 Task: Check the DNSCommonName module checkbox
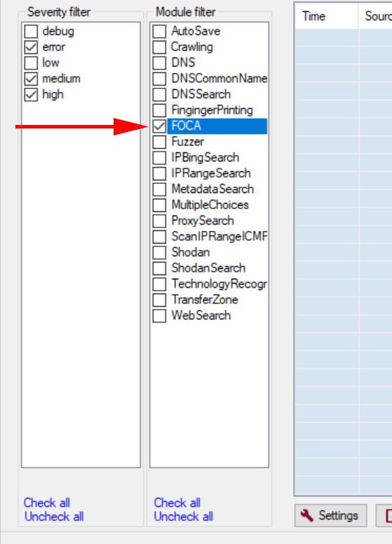tap(159, 79)
